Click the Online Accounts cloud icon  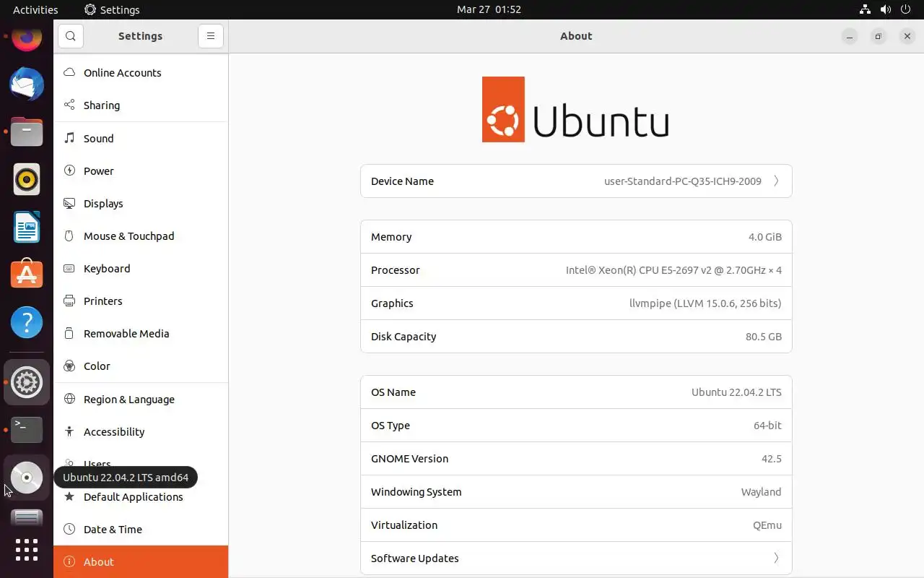[x=69, y=72]
